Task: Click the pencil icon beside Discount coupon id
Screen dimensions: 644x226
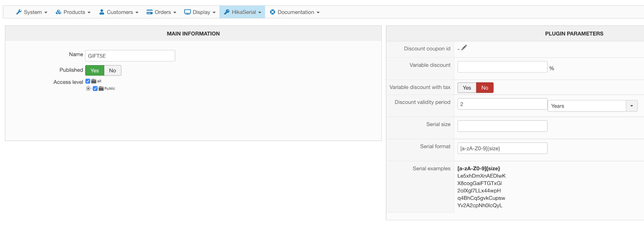Action: coord(464,48)
